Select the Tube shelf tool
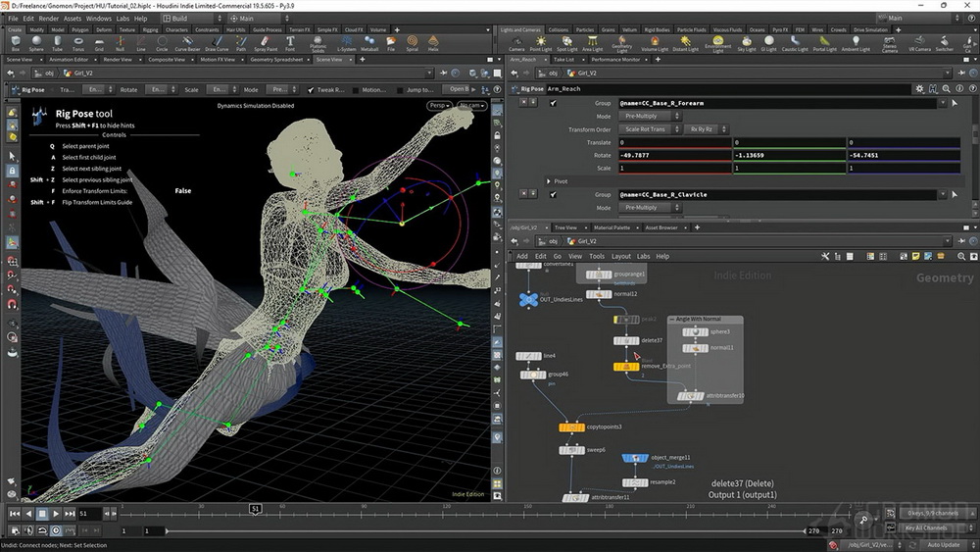 click(x=57, y=43)
